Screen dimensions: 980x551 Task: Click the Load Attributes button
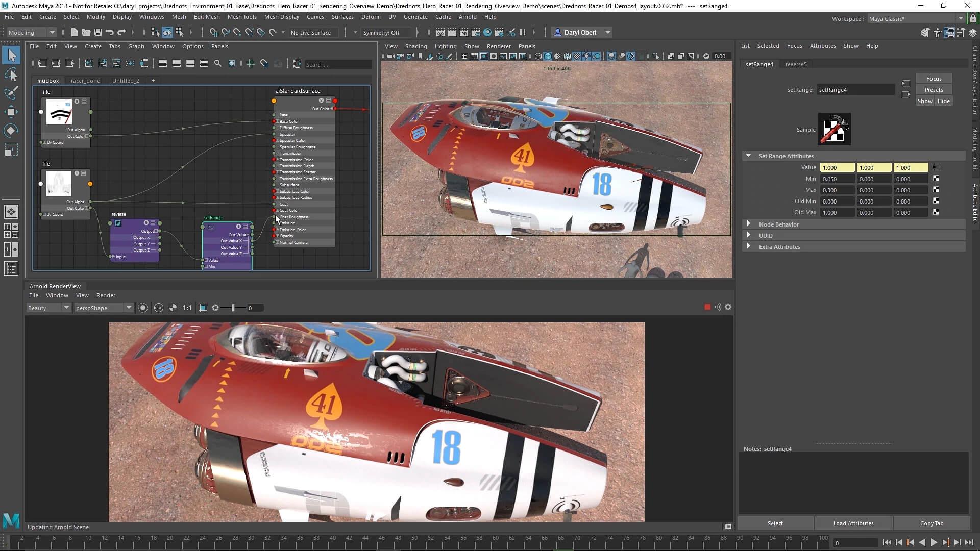[853, 523]
